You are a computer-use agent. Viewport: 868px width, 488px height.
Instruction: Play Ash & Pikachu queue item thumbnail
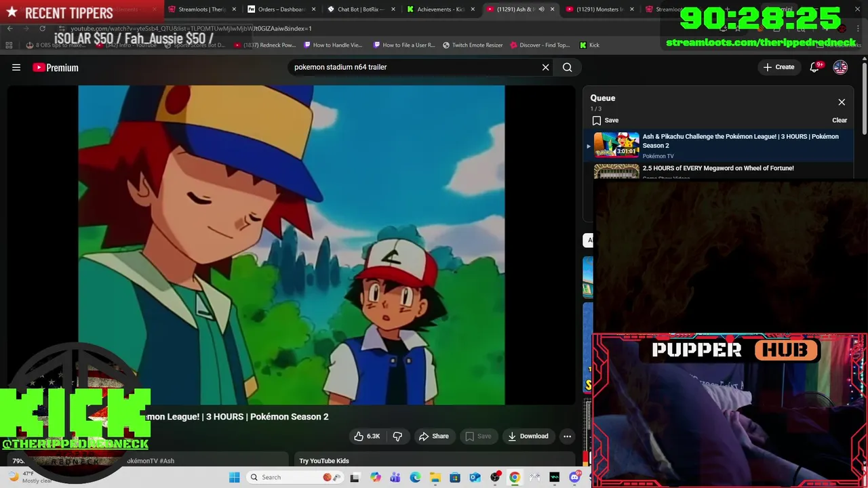(x=616, y=145)
